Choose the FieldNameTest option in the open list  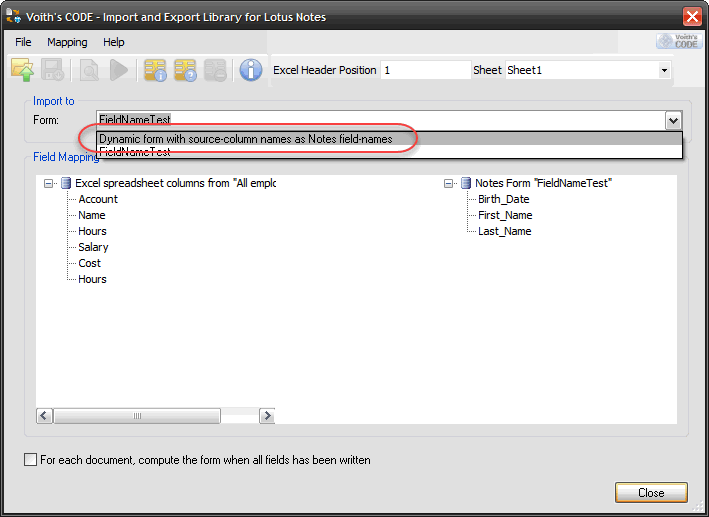(x=389, y=152)
